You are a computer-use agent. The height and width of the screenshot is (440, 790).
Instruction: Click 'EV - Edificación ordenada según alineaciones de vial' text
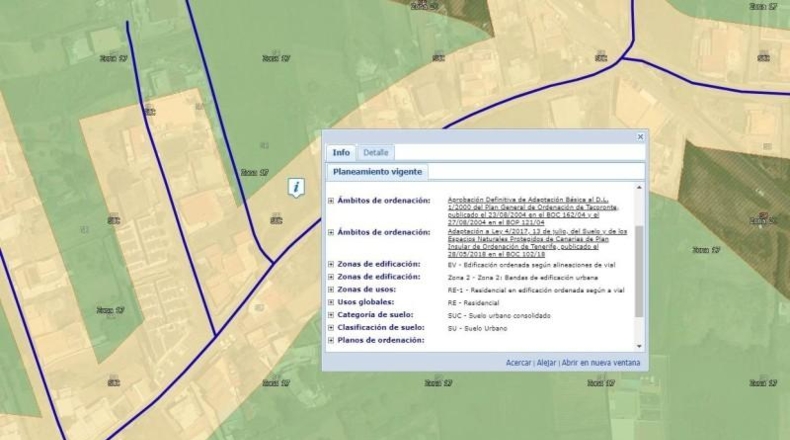point(531,265)
